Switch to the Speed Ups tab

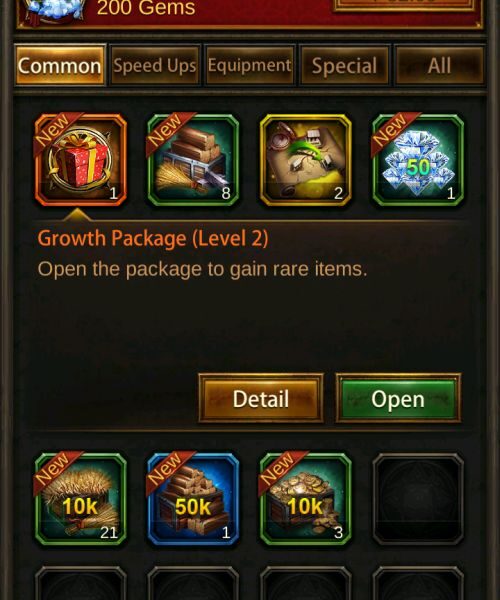tap(155, 65)
